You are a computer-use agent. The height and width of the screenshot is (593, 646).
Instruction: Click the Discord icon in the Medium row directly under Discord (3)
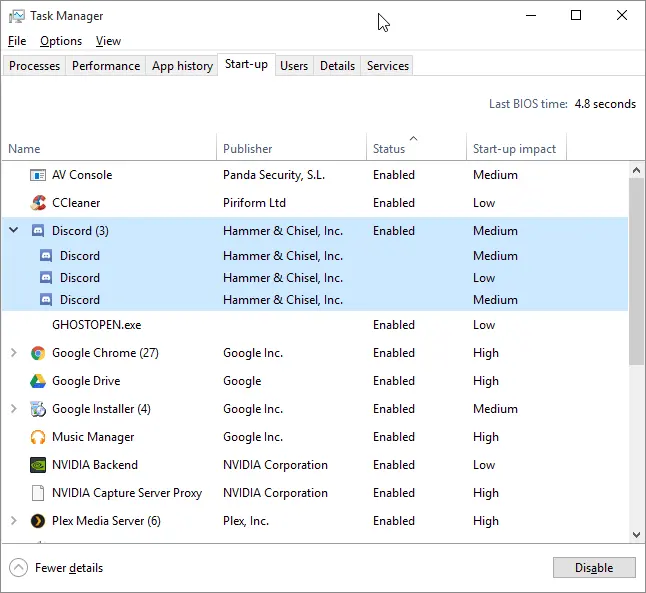pyautogui.click(x=46, y=256)
